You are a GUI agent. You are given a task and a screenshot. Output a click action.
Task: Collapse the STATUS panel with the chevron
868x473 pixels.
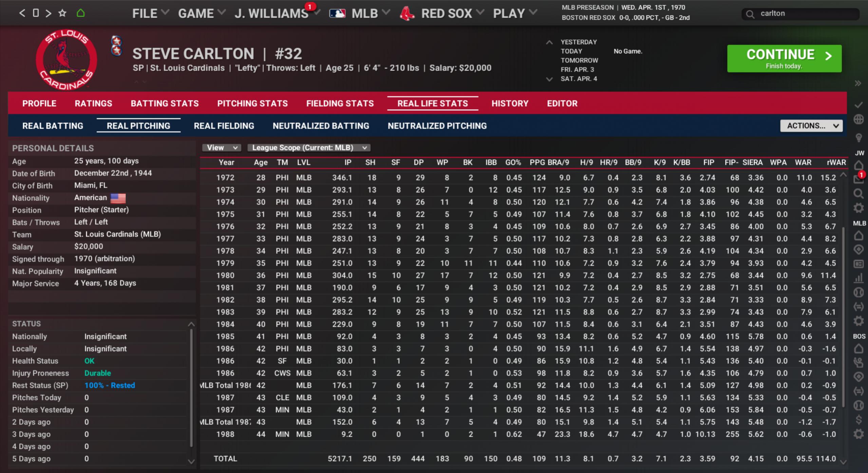coord(191,324)
